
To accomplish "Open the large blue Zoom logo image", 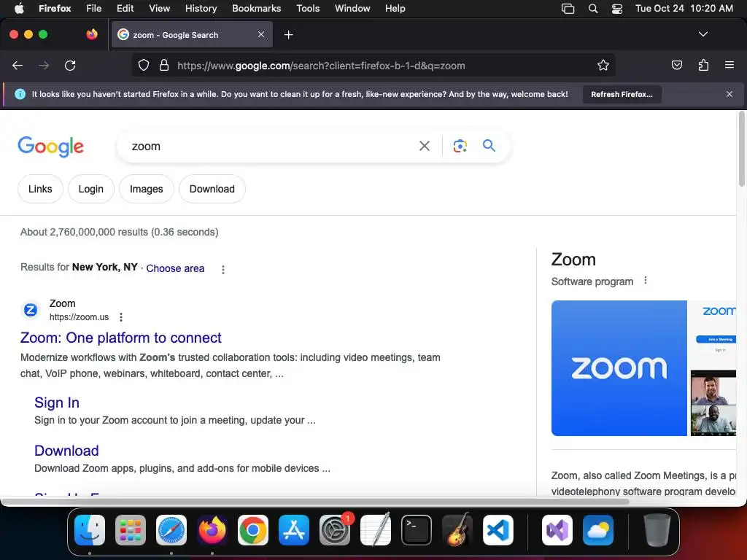I will point(619,368).
